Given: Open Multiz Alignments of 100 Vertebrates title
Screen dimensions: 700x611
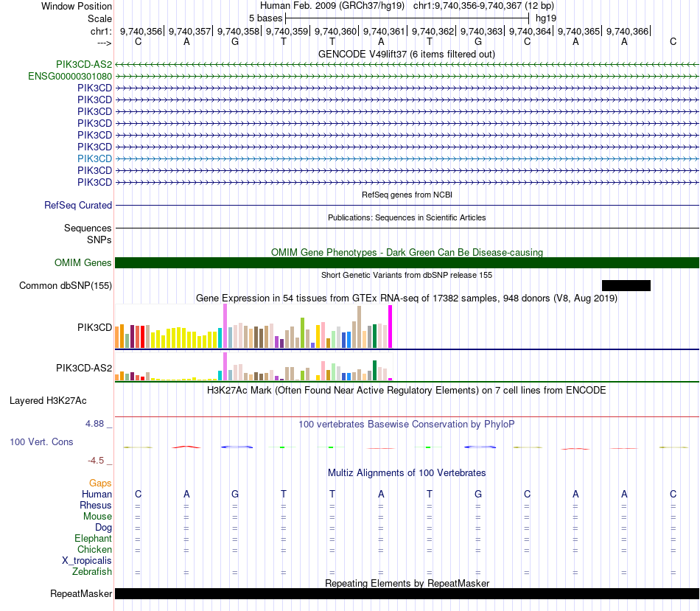Looking at the screenshot, I should pos(407,473).
